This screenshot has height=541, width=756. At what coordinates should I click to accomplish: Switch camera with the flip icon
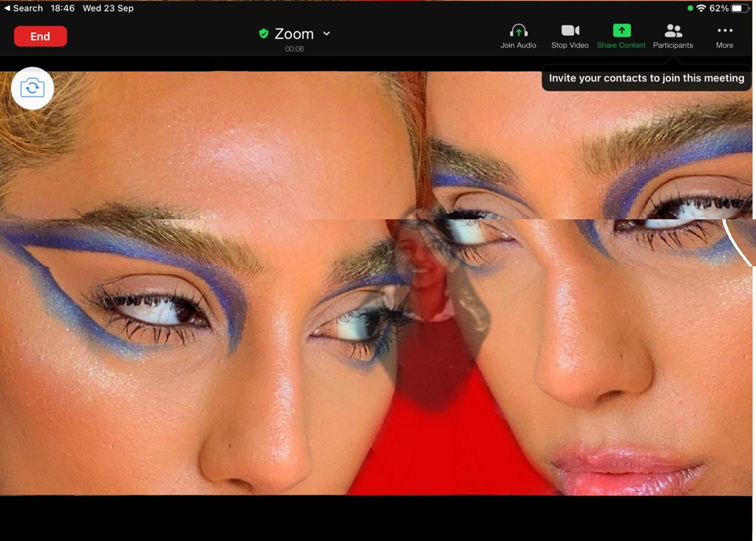coord(32,88)
